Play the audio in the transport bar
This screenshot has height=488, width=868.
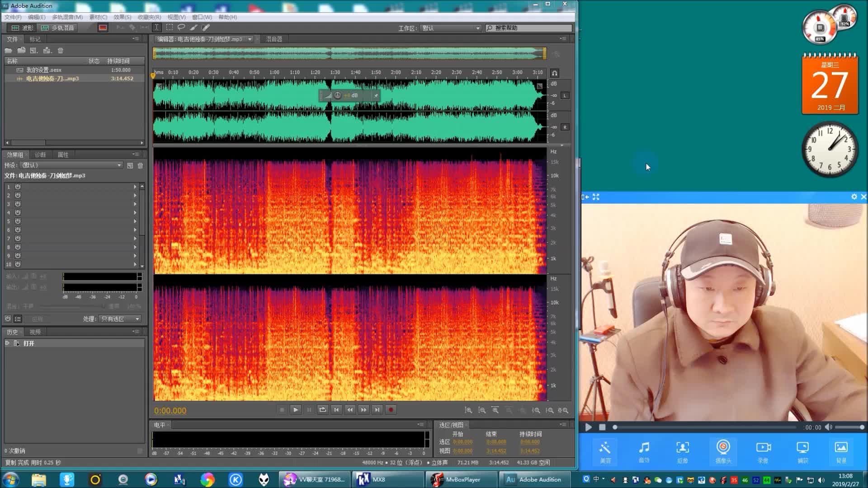295,410
